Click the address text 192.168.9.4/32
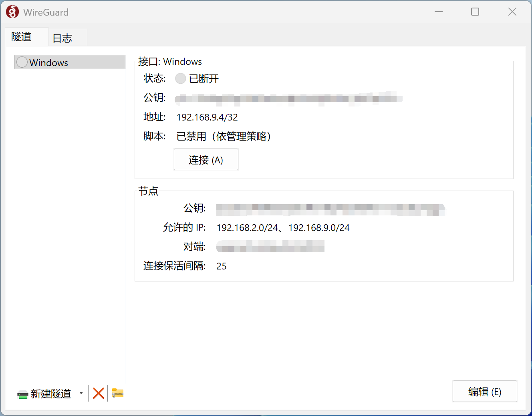The height and width of the screenshot is (416, 532). pyautogui.click(x=207, y=117)
